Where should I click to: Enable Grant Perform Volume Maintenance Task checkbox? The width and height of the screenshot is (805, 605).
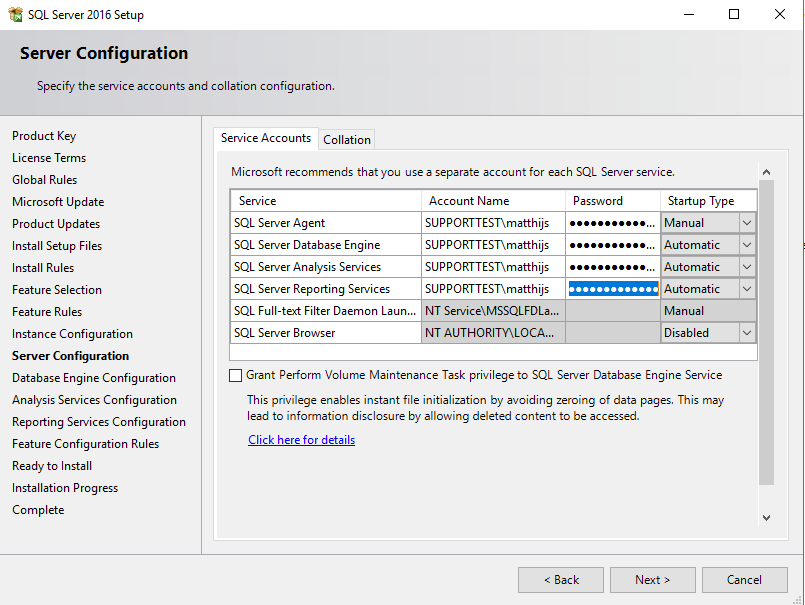235,375
